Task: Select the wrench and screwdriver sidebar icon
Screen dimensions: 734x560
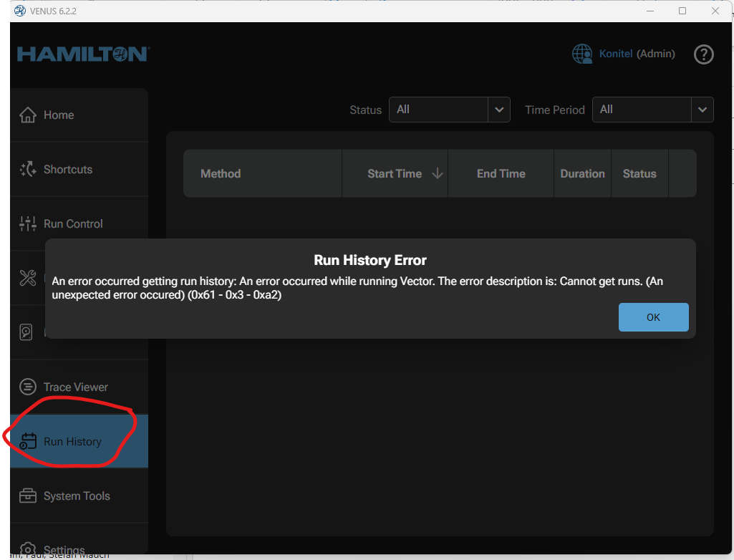Action: tap(28, 278)
